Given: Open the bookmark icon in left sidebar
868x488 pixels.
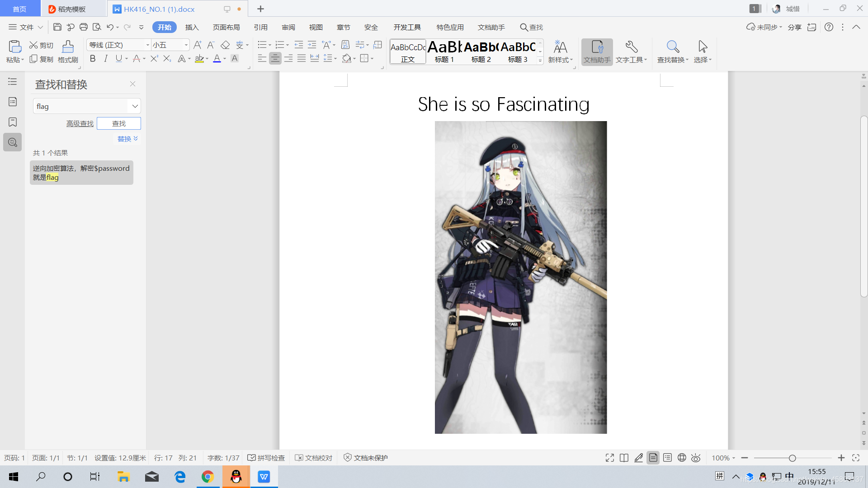Looking at the screenshot, I should [x=13, y=122].
